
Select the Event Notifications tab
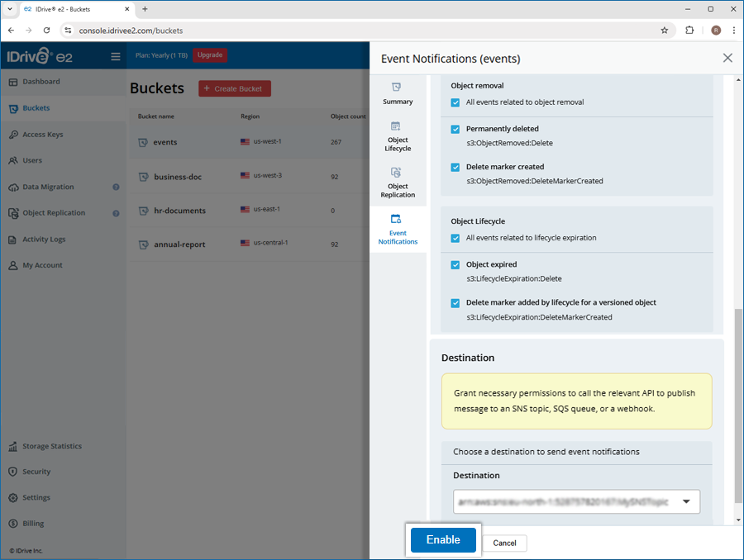click(x=398, y=229)
